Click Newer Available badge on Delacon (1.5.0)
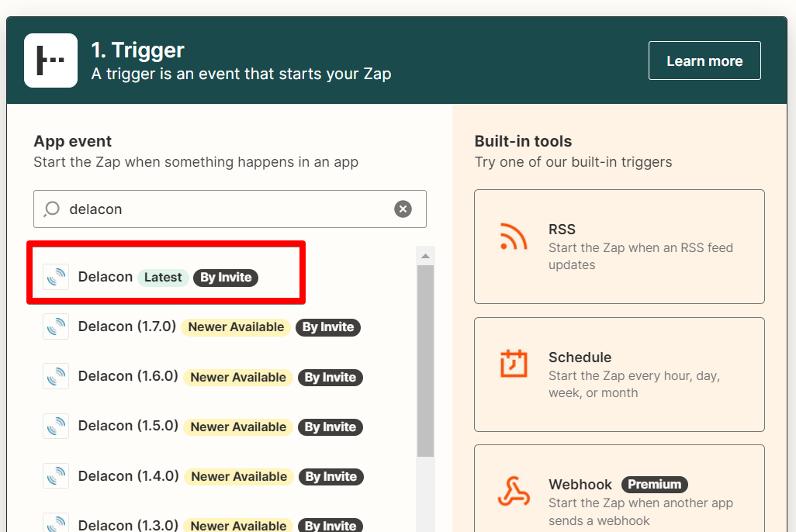The width and height of the screenshot is (796, 532). pyautogui.click(x=238, y=427)
